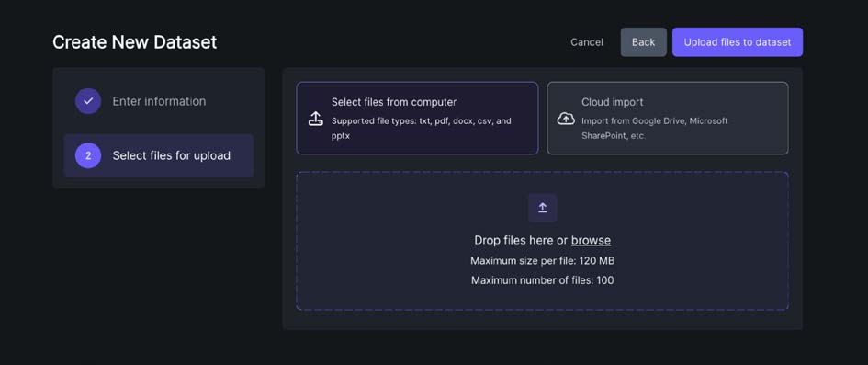Select the Enter information step
Viewport: 868px width, 365px height.
click(x=159, y=101)
